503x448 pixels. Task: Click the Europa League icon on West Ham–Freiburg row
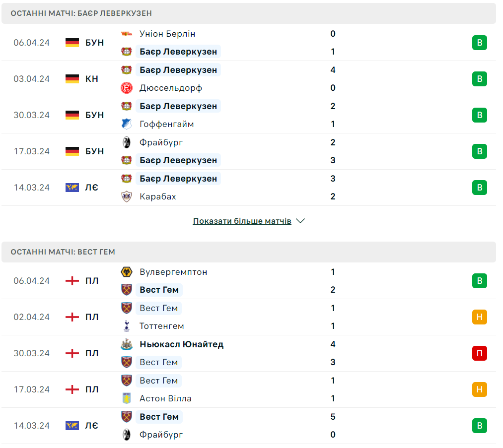72,426
